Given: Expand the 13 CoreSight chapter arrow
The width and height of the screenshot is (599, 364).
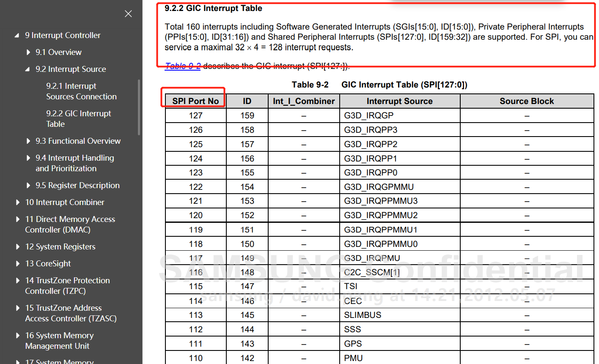Looking at the screenshot, I should point(17,264).
